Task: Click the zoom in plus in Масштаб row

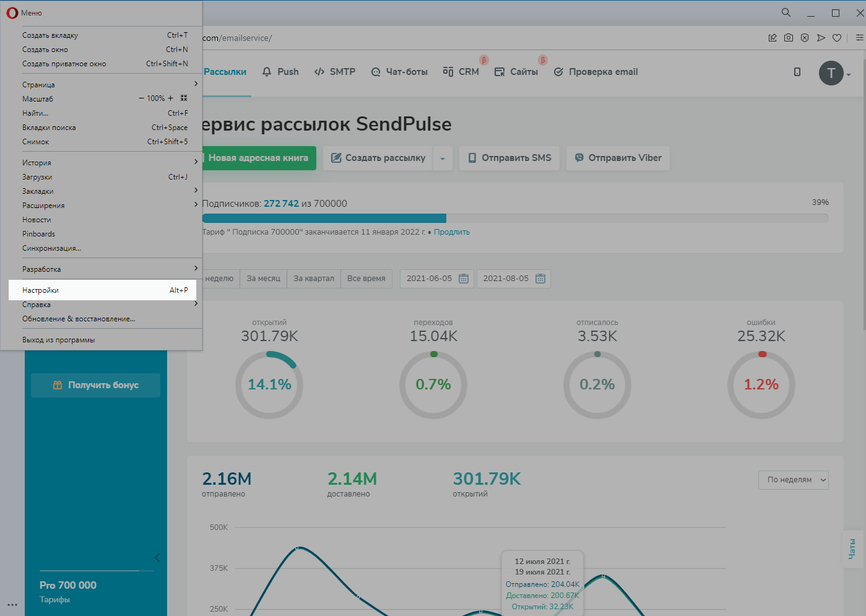Action: click(x=171, y=98)
